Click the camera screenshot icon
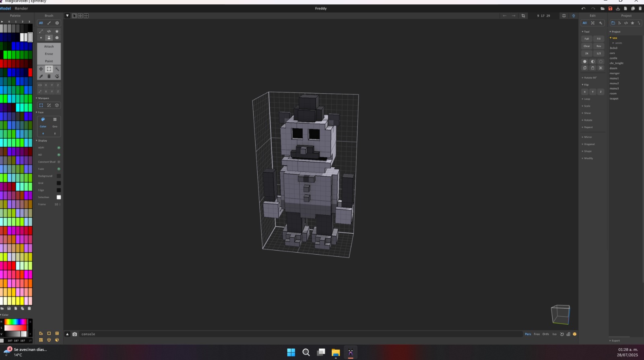 (74, 334)
